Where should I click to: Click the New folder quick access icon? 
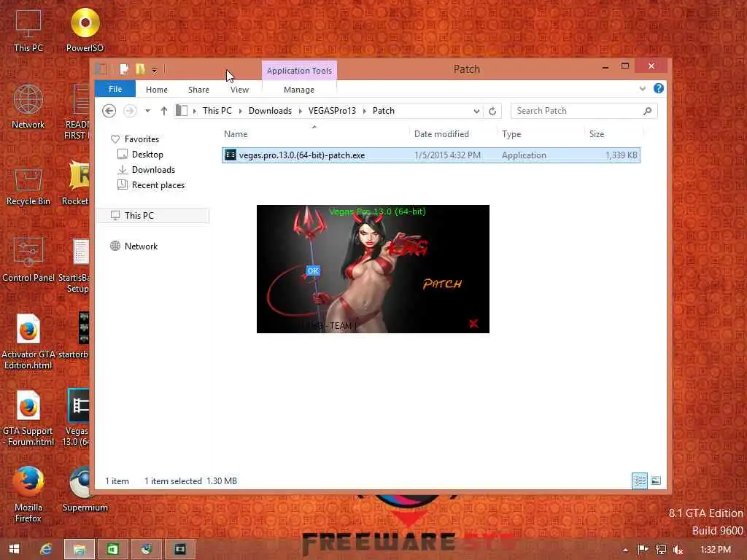pos(140,69)
